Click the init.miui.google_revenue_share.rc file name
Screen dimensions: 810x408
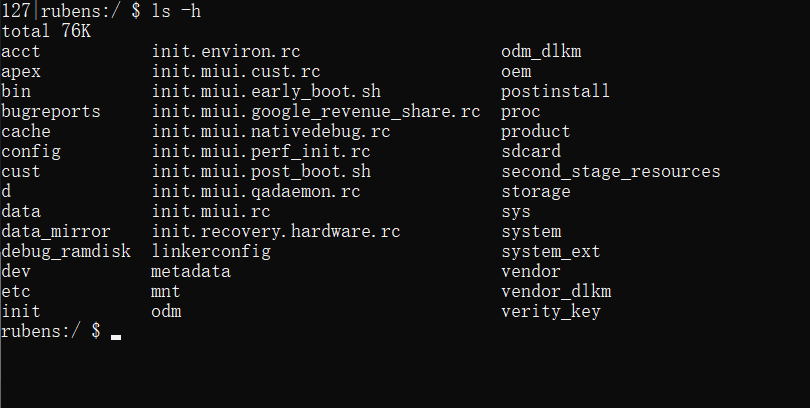[316, 111]
